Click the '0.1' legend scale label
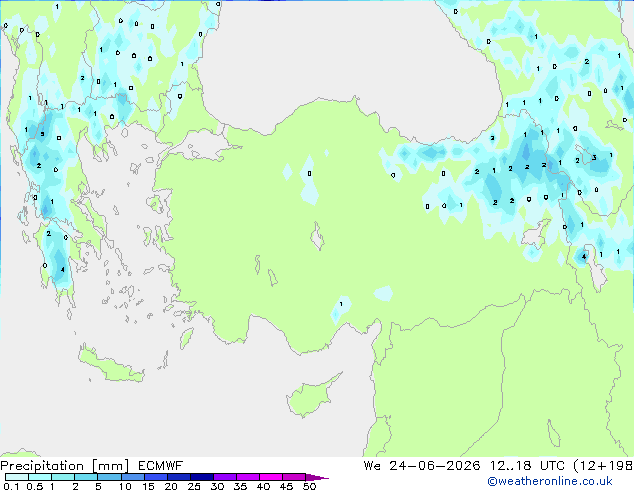 [11, 486]
